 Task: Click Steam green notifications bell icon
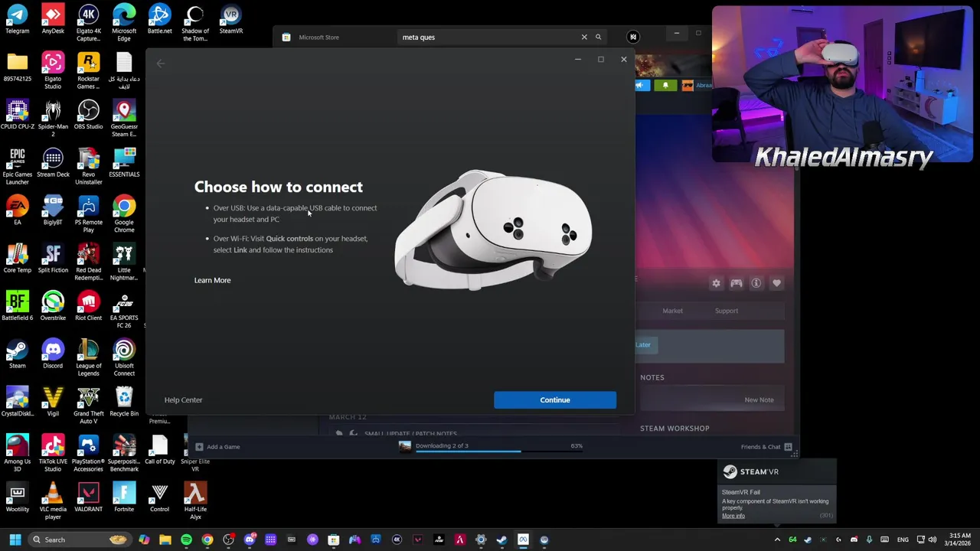tap(665, 85)
